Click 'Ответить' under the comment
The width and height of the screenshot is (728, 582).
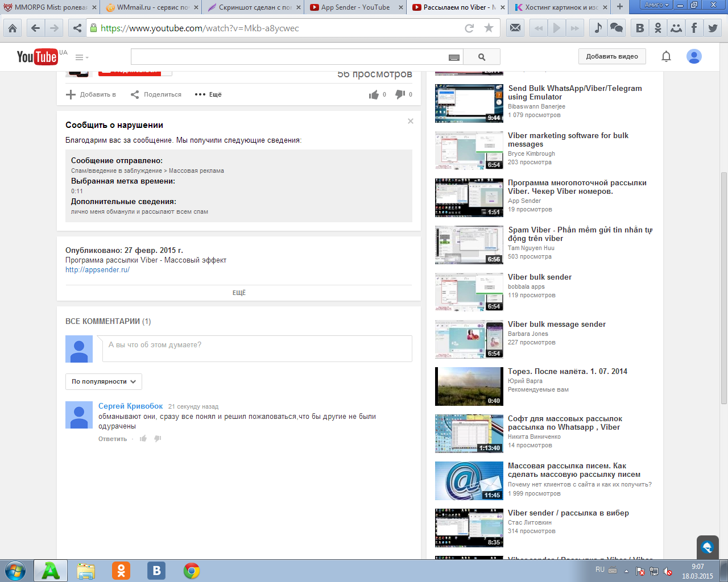point(113,439)
